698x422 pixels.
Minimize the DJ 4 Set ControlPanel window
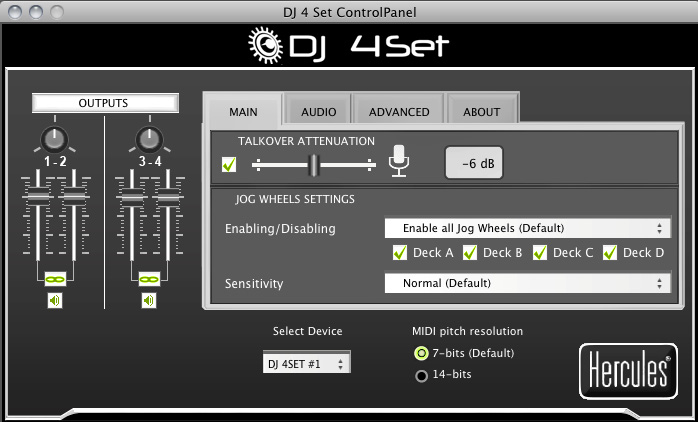pos(36,12)
